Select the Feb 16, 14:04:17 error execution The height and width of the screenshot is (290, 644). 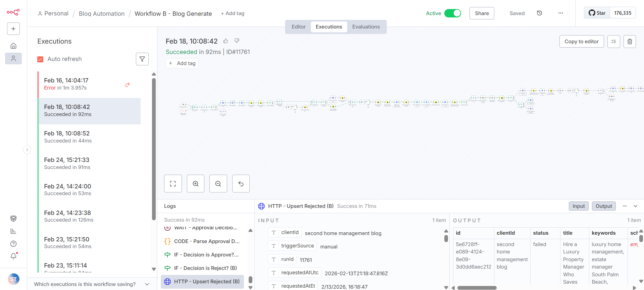[89, 84]
